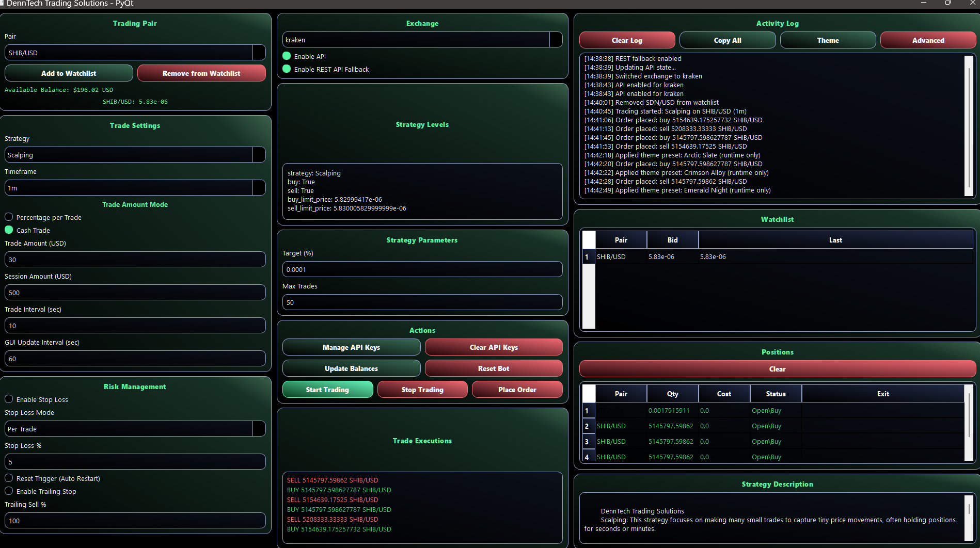Viewport: 980px width, 548px height.
Task: Open the Advanced panel in Activity Log
Action: pos(928,40)
